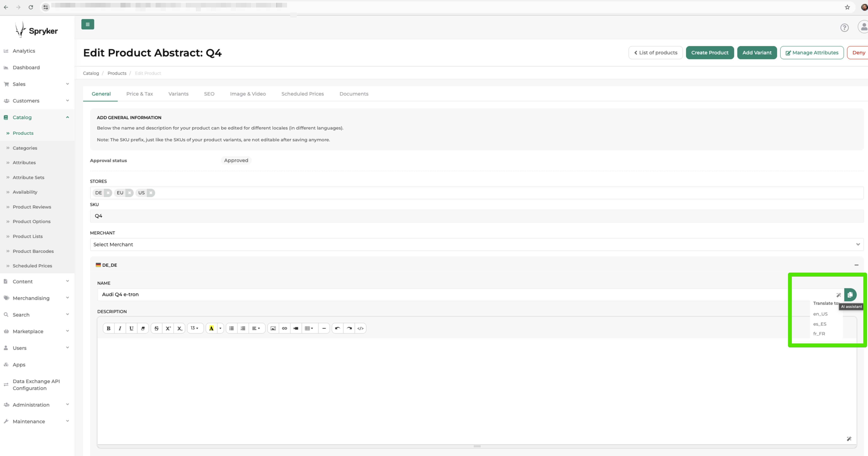Switch editor to code view

click(360, 328)
